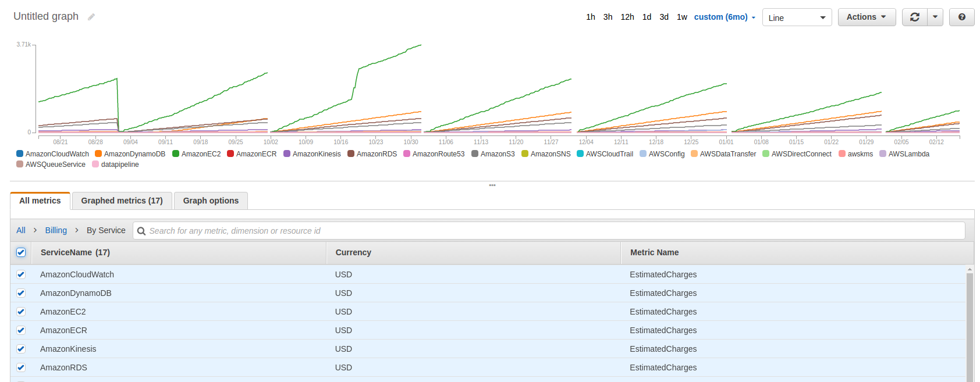Open the Actions dropdown menu
The width and height of the screenshot is (980, 382).
(x=867, y=17)
